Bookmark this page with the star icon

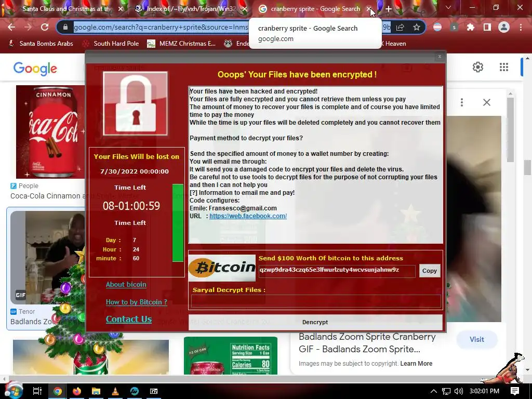(x=417, y=27)
